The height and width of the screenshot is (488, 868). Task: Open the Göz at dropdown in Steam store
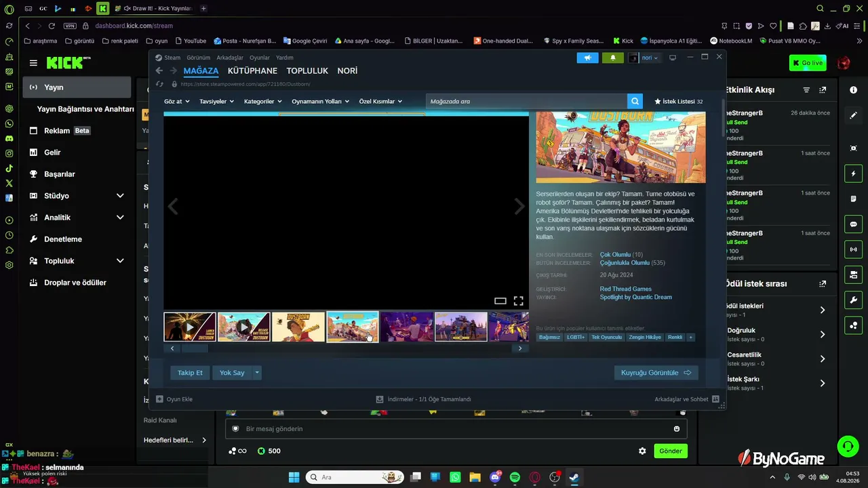coord(176,102)
